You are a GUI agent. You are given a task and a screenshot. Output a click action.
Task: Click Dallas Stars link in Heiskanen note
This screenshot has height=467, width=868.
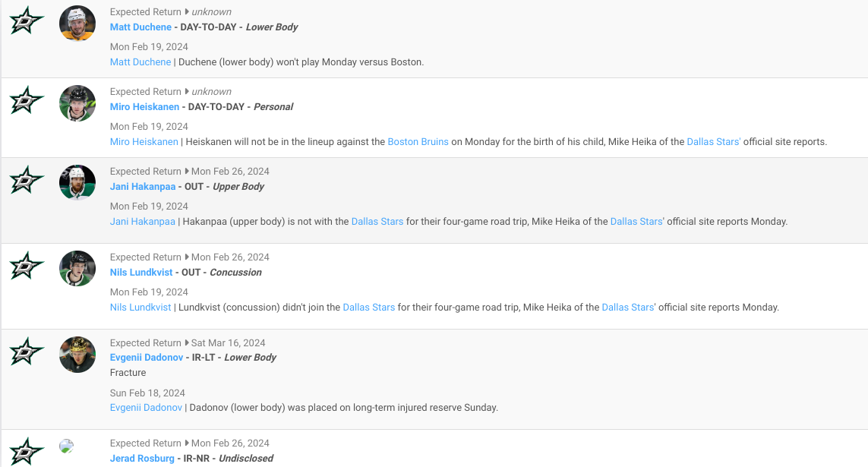point(713,142)
